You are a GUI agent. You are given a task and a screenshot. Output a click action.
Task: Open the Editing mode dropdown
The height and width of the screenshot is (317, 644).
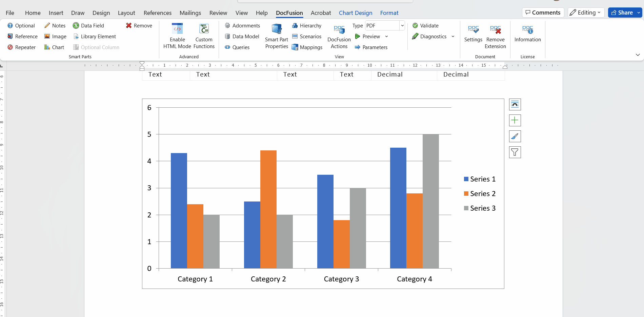pyautogui.click(x=586, y=13)
